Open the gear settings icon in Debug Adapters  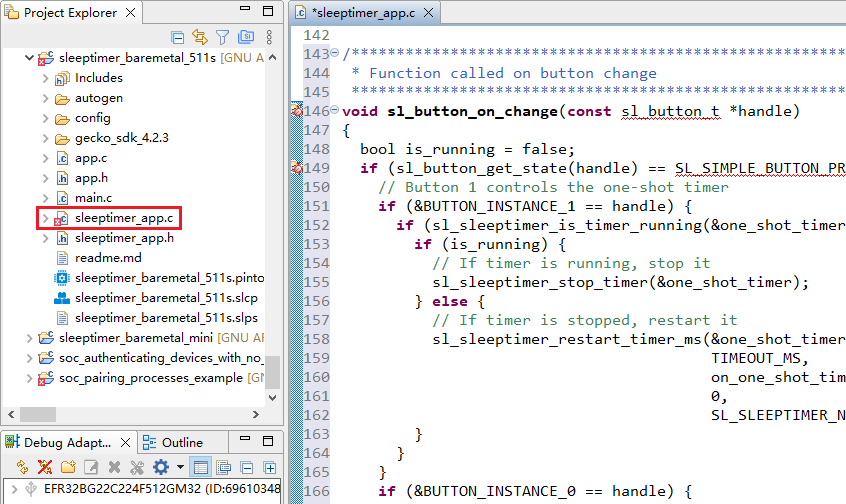pos(161,467)
